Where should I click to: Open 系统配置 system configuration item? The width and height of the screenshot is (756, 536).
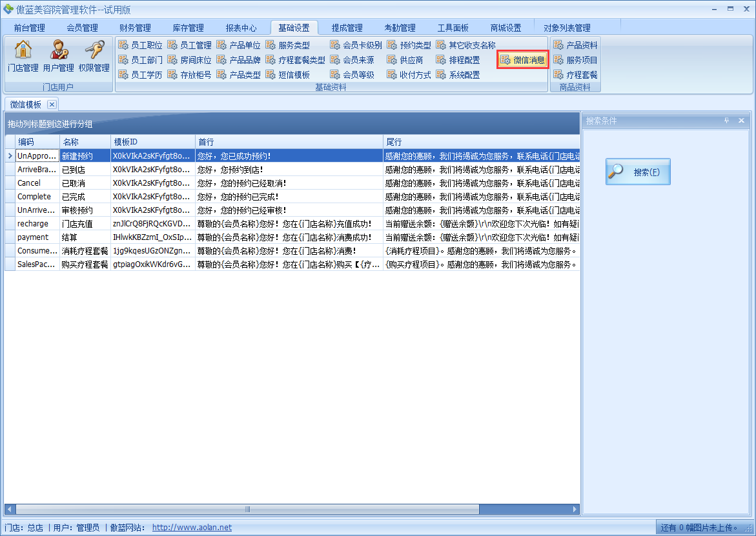[458, 75]
